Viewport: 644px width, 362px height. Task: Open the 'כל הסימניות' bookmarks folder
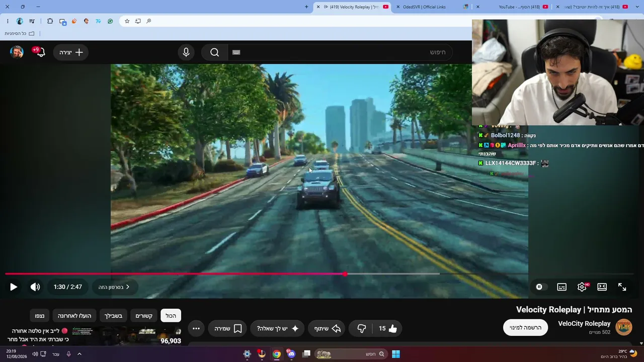(x=20, y=34)
